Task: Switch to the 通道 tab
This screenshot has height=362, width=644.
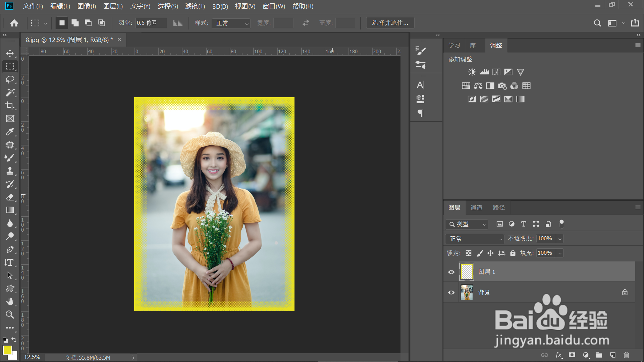Action: 476,208
